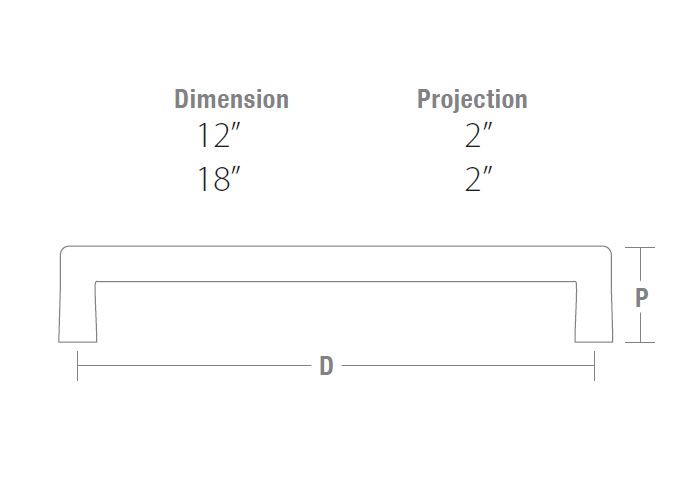Click the top tick of the P line

coord(641,247)
